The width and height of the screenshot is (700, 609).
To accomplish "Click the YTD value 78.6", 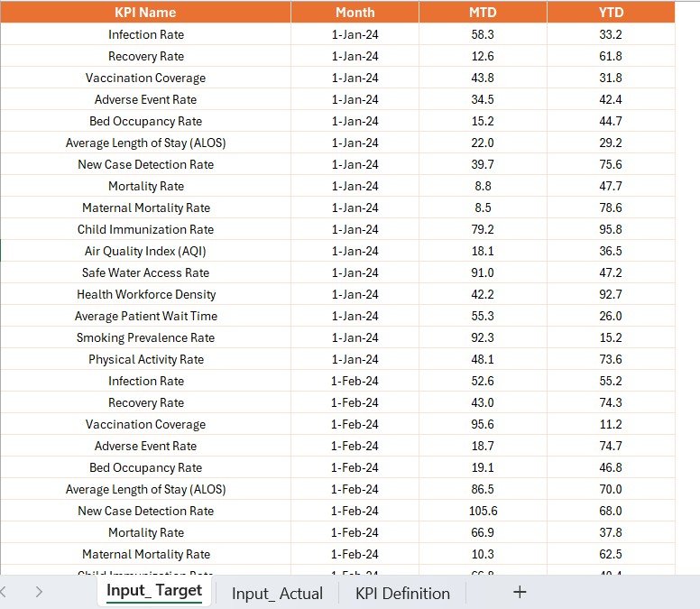I will pos(611,208).
